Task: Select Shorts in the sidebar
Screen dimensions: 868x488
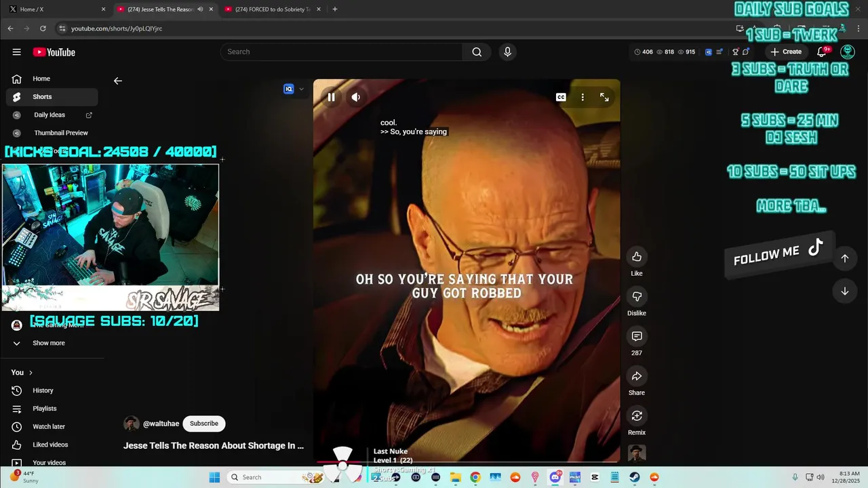Action: [52, 97]
